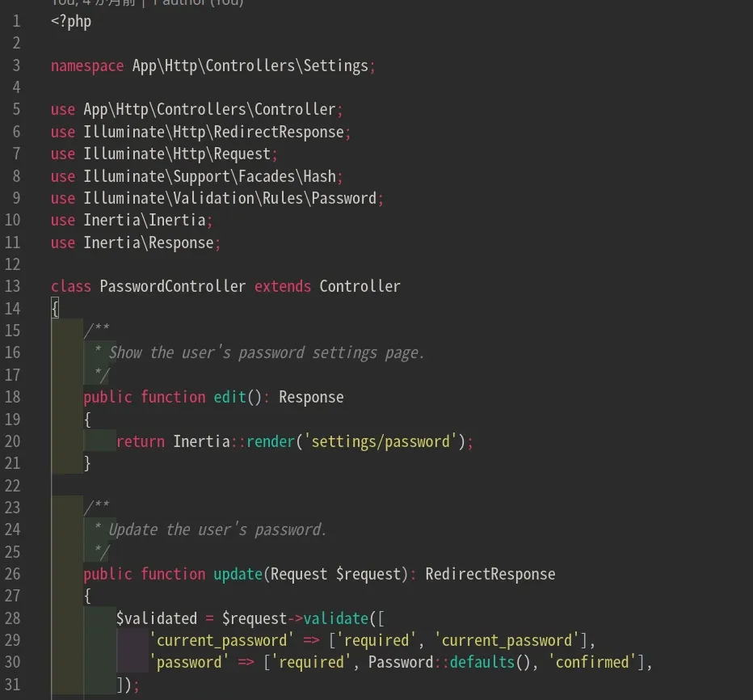Click the defaults method call on line 30
This screenshot has height=700, width=753.
coord(482,662)
